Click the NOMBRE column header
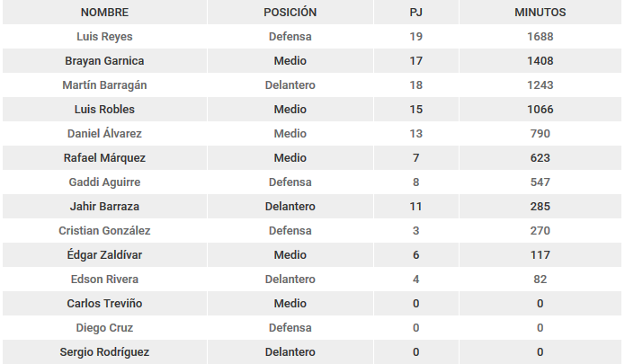Viewport: 625px width, 364px height. (x=104, y=13)
